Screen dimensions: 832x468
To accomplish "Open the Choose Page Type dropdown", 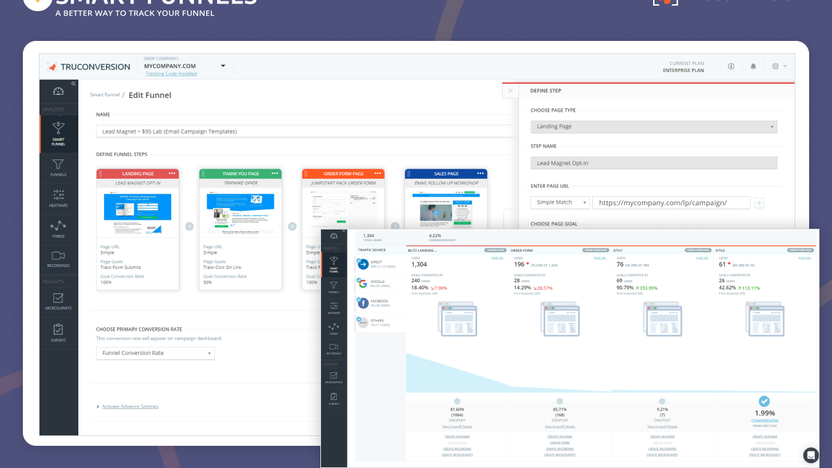I will (653, 127).
